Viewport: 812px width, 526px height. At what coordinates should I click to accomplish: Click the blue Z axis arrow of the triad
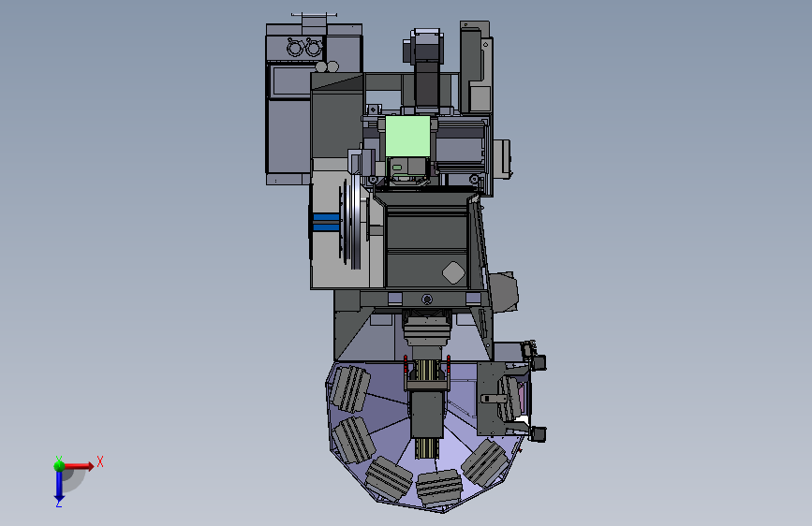59,487
